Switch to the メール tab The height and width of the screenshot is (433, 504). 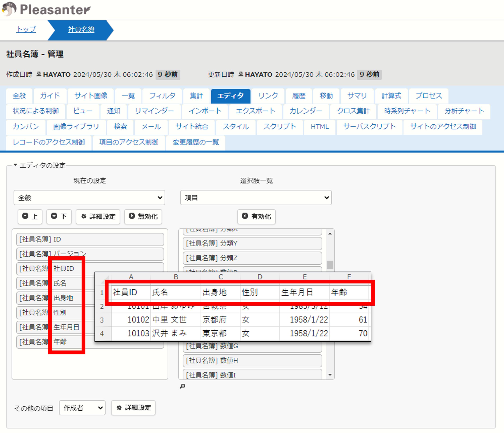pos(151,127)
